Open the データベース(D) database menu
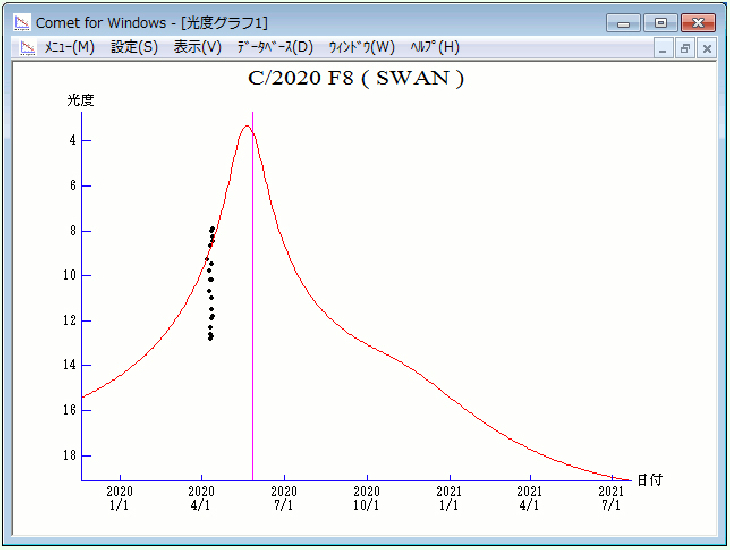The width and height of the screenshot is (730, 550). pyautogui.click(x=275, y=47)
